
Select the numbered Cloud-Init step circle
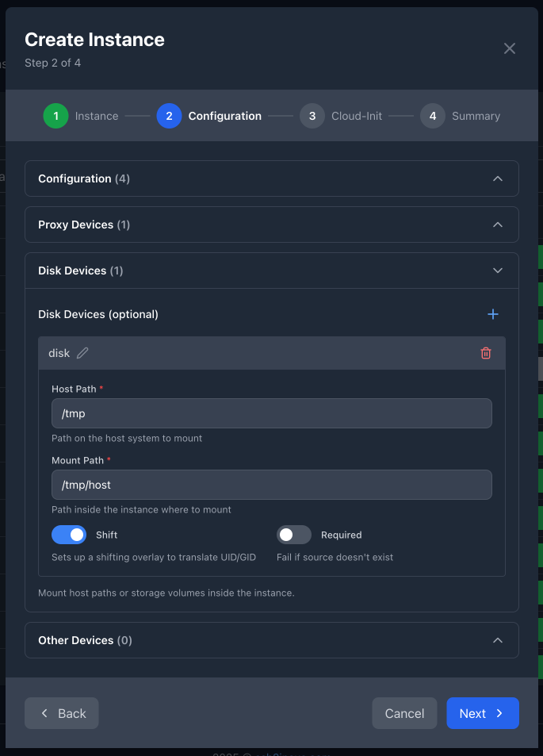312,116
